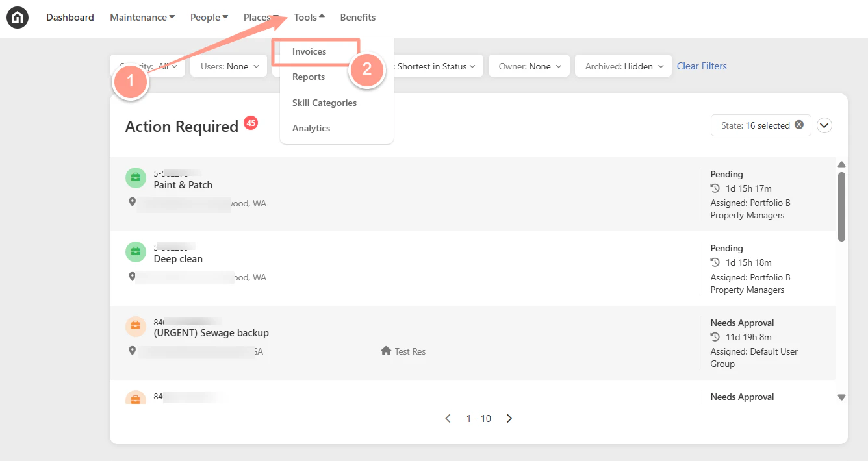Screen dimensions: 868x461
Task: Click the red 45 count badge
Action: [251, 123]
